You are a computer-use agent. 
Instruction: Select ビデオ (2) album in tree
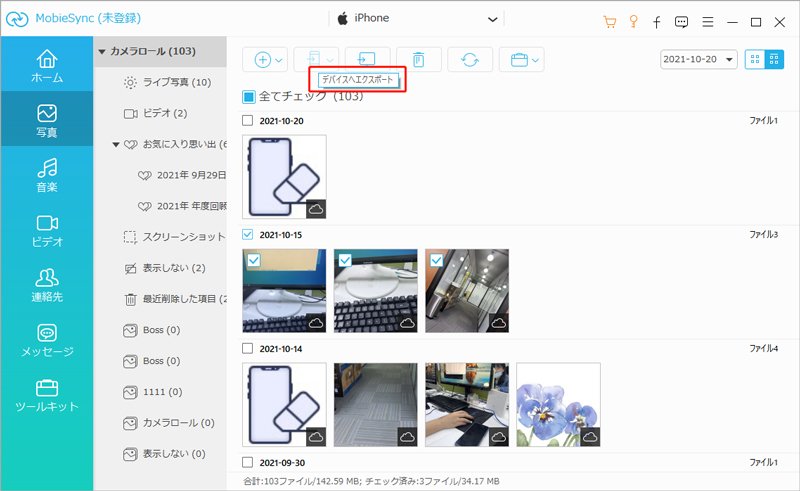click(156, 113)
